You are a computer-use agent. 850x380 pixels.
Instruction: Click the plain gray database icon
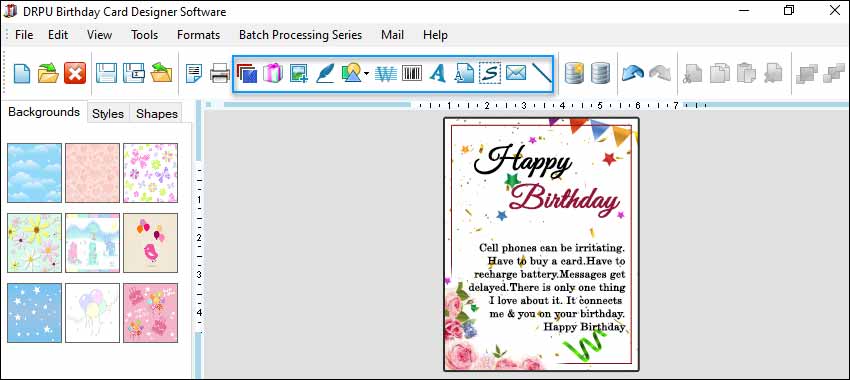pyautogui.click(x=600, y=73)
